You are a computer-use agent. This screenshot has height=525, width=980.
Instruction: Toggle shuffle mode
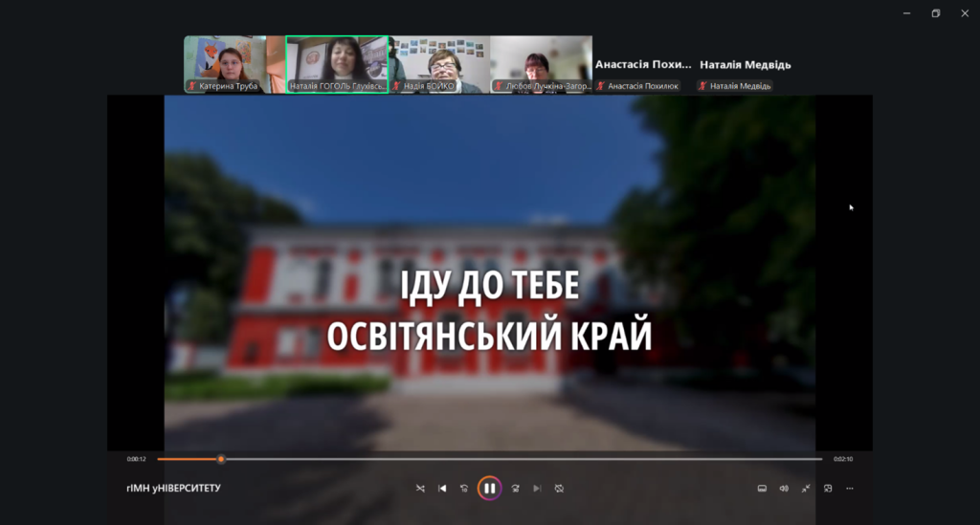tap(420, 488)
